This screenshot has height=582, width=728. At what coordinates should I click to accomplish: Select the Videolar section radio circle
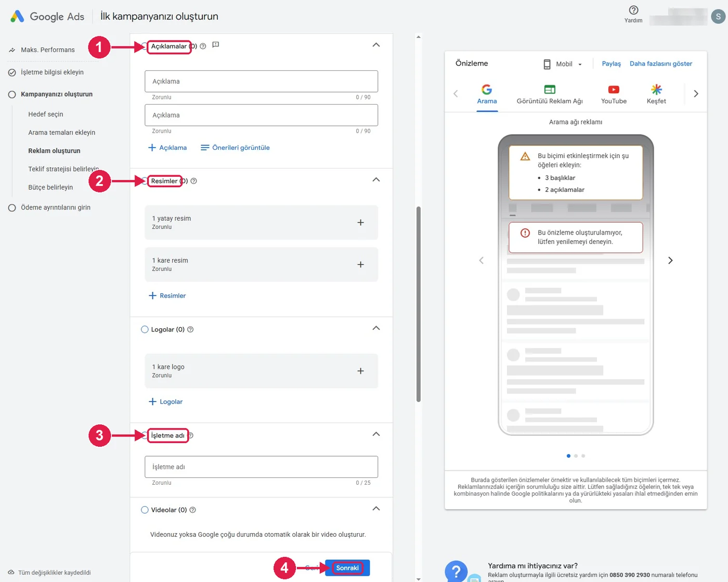pyautogui.click(x=145, y=510)
